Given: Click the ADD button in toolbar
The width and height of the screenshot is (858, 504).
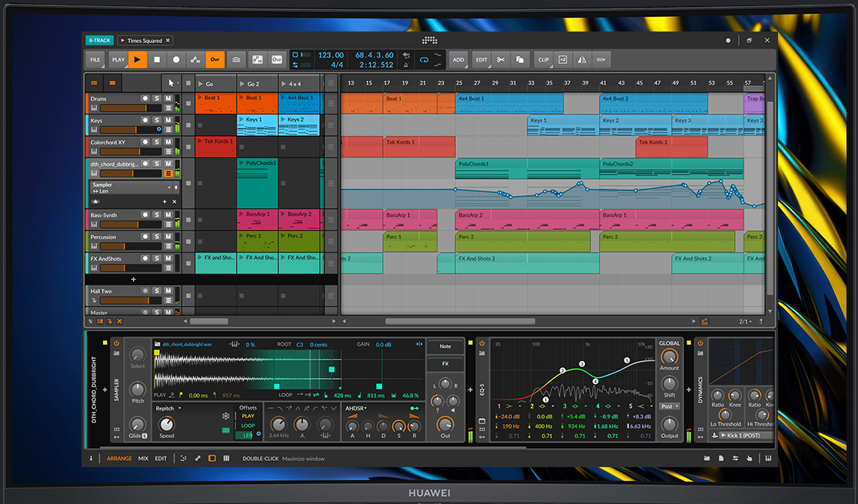Looking at the screenshot, I should point(458,59).
